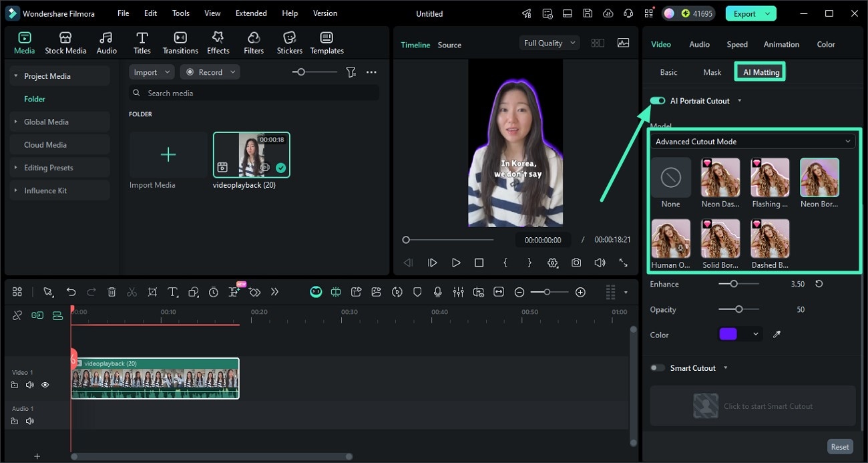This screenshot has width=868, height=463.
Task: Open the Full Quality dropdown
Action: pyautogui.click(x=548, y=42)
